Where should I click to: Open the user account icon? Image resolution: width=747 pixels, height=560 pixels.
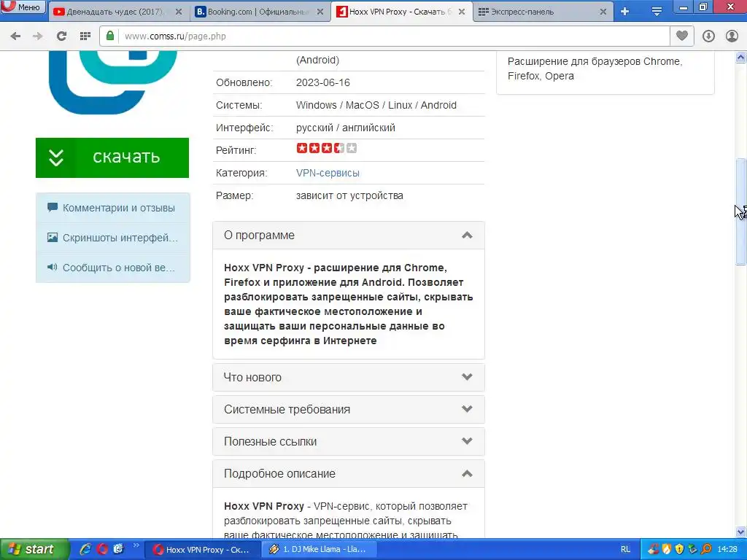point(732,36)
